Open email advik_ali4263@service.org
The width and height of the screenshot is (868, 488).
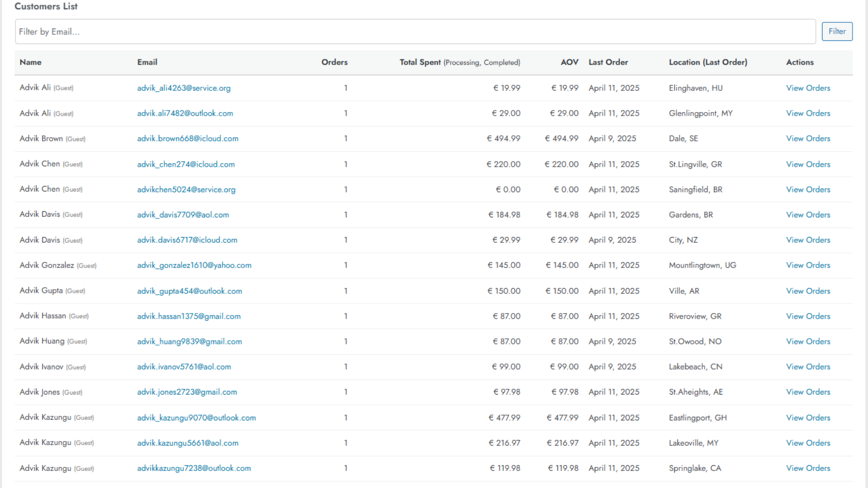click(184, 88)
